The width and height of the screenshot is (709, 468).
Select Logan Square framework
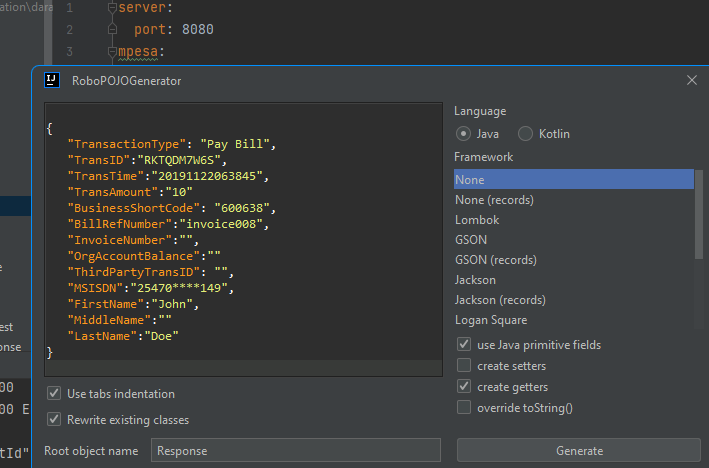pyautogui.click(x=574, y=320)
